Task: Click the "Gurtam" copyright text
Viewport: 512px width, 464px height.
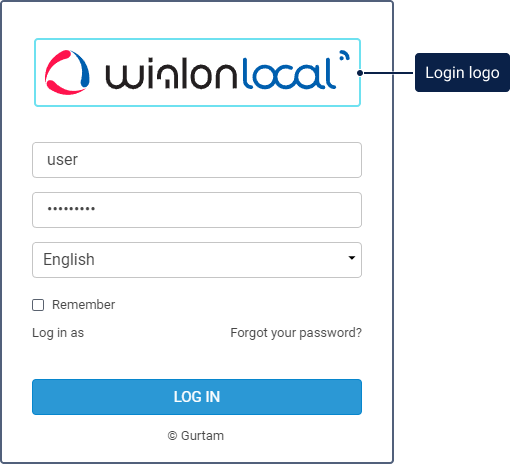Action: (x=202, y=436)
